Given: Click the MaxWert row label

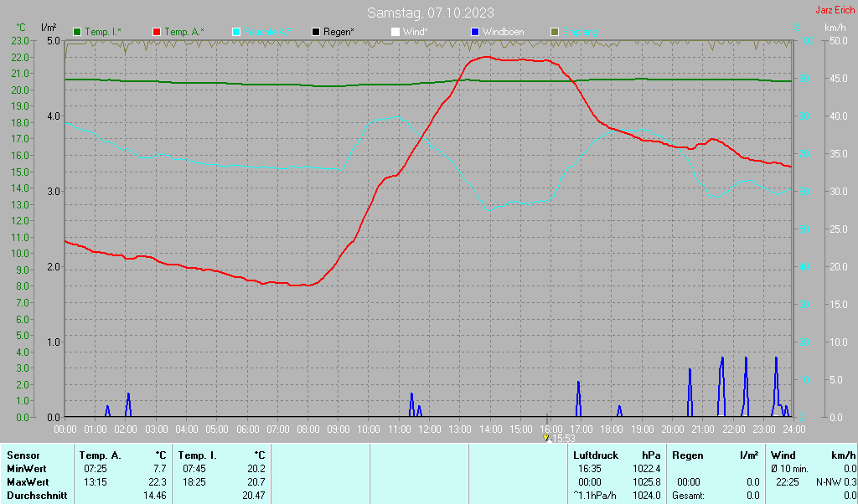Looking at the screenshot, I should click(x=28, y=483).
